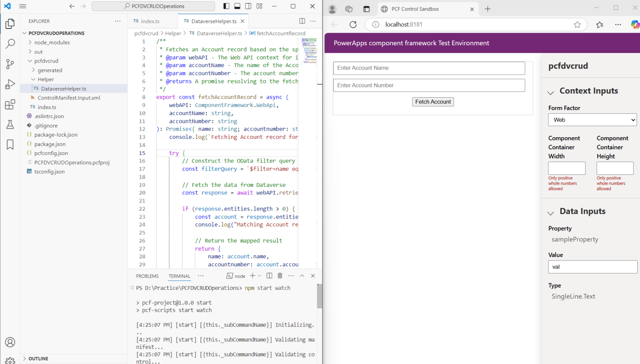
Task: Collapse the Data Inputs section
Action: point(551,213)
